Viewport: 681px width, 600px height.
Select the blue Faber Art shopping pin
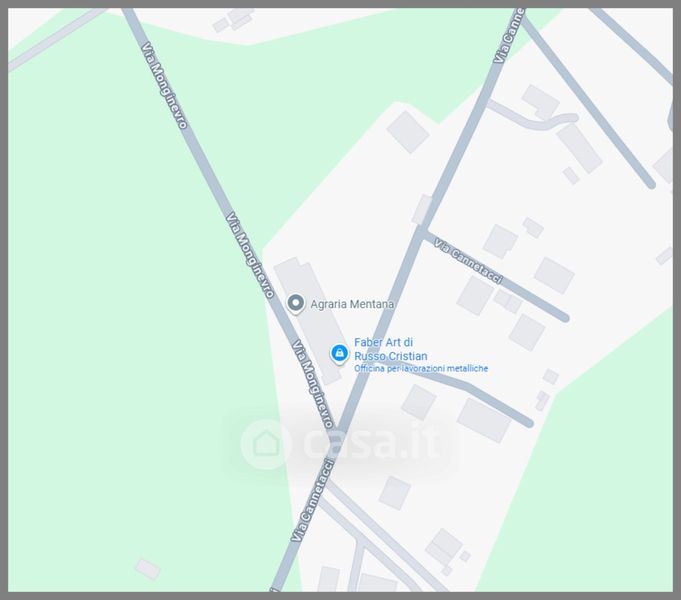[x=339, y=353]
